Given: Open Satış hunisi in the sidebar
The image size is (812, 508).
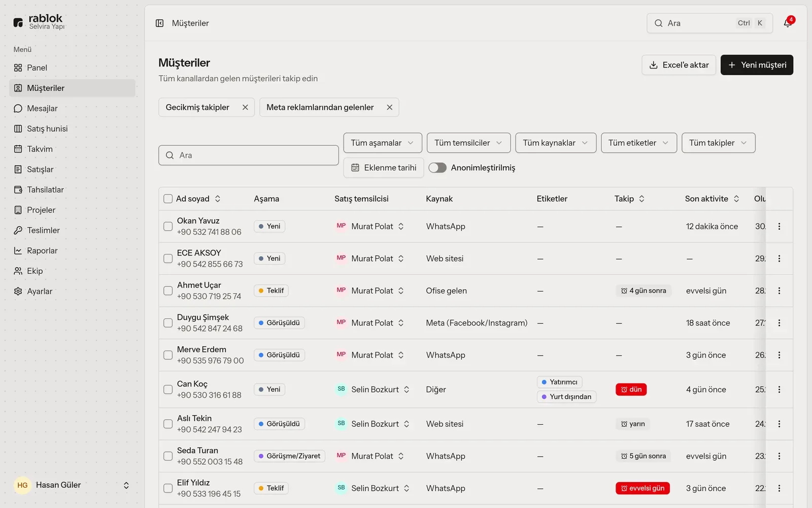Looking at the screenshot, I should [x=72, y=129].
